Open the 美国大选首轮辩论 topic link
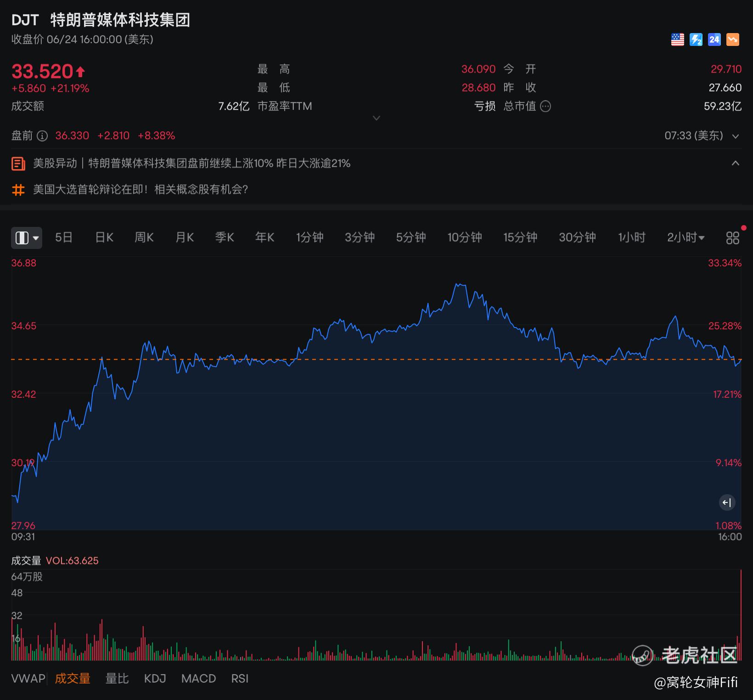 (140, 190)
